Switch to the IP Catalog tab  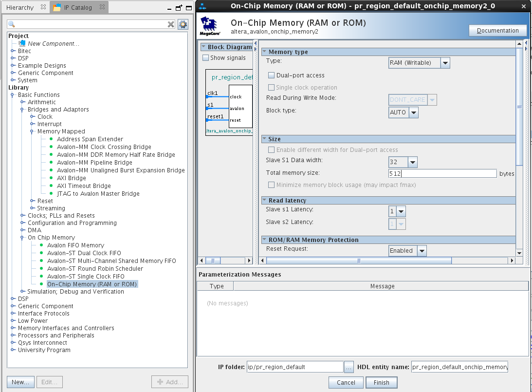click(x=78, y=7)
